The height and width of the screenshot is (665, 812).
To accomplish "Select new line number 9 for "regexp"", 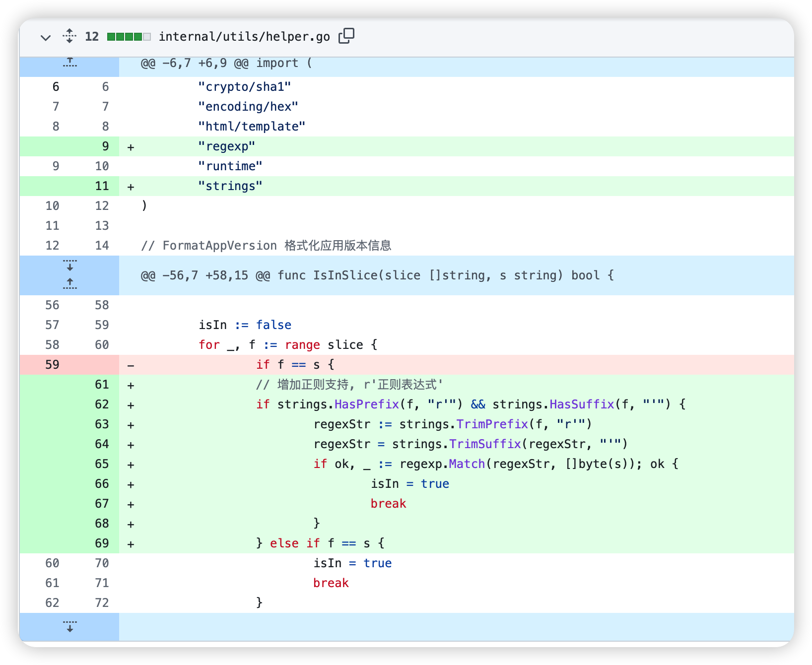I will coord(105,146).
